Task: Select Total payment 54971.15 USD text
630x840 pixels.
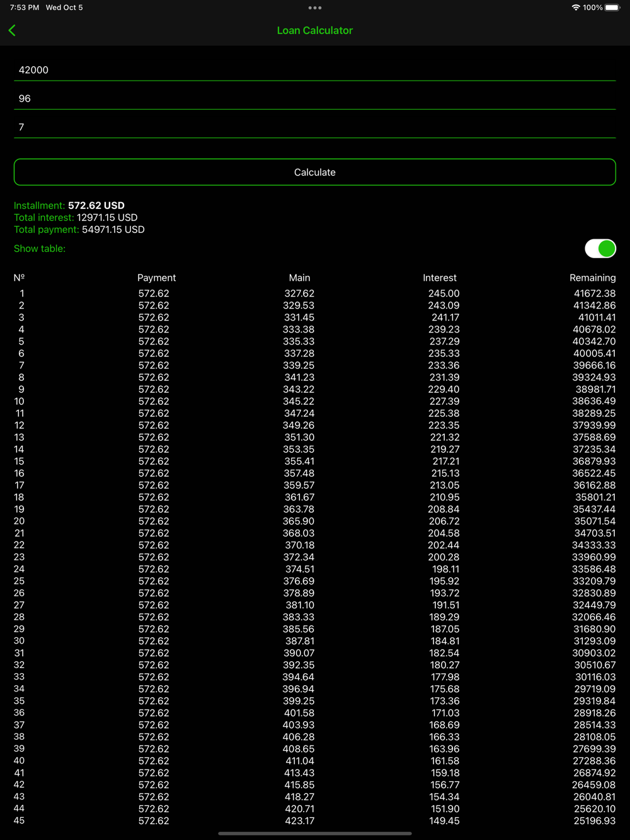Action: 79,229
